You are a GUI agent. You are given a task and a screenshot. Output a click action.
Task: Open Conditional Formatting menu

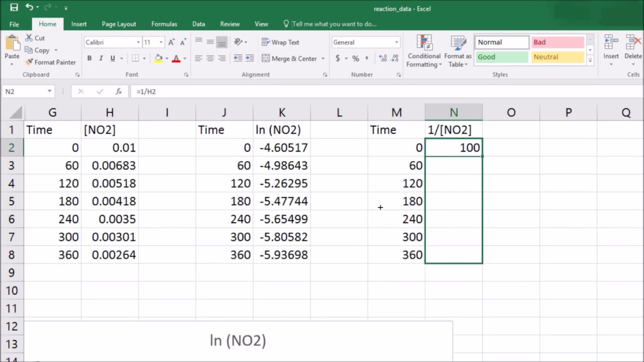[424, 51]
